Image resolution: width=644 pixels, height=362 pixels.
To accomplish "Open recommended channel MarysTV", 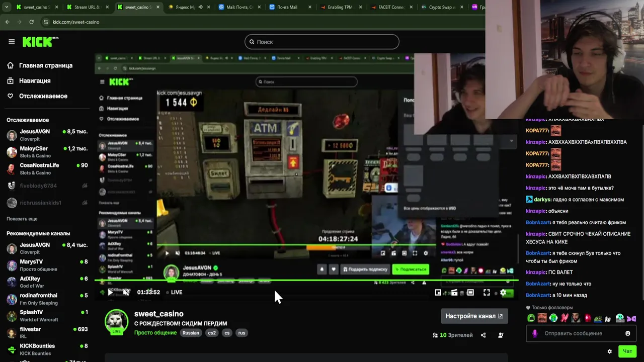I will [x=47, y=265].
